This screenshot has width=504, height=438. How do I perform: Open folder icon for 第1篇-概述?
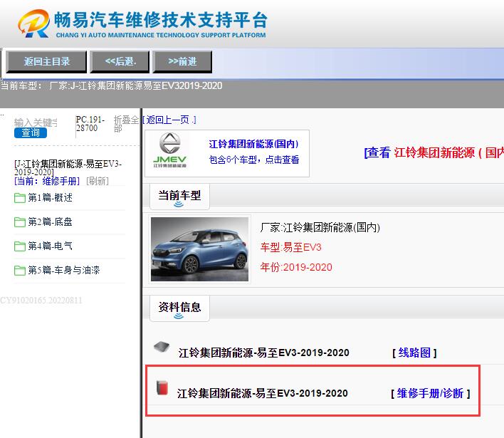[20, 198]
